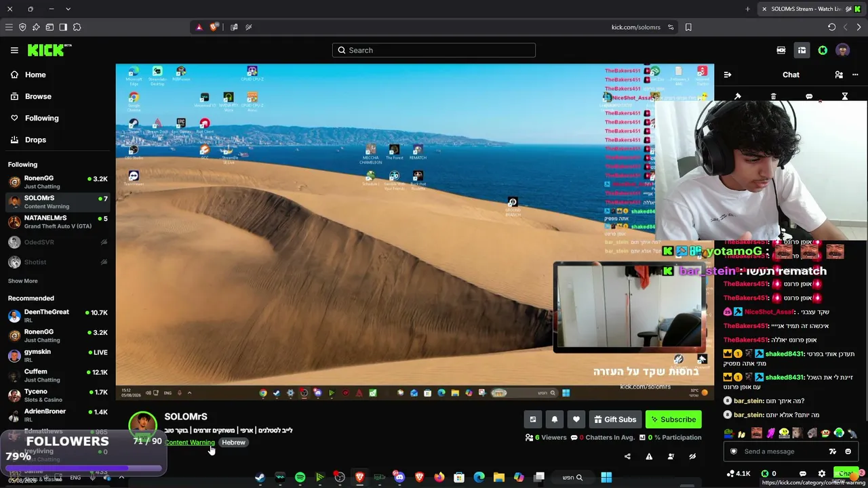Send message with green Chat button
868x488 pixels.
847,474
